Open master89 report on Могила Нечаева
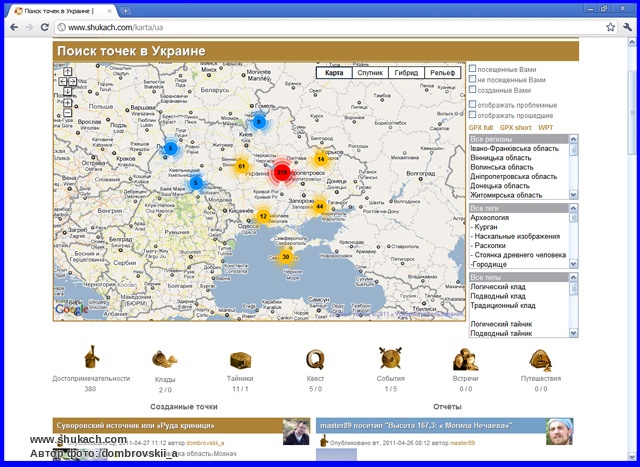 (416, 425)
